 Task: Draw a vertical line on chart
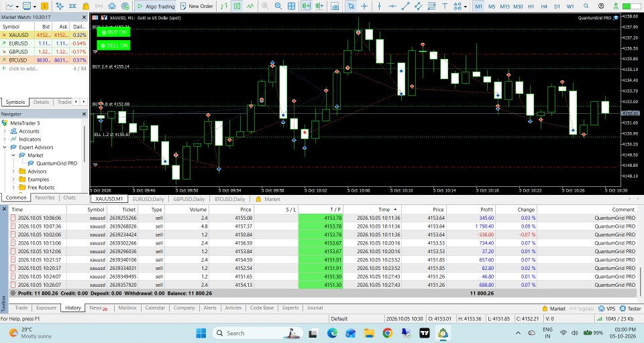(379, 6)
